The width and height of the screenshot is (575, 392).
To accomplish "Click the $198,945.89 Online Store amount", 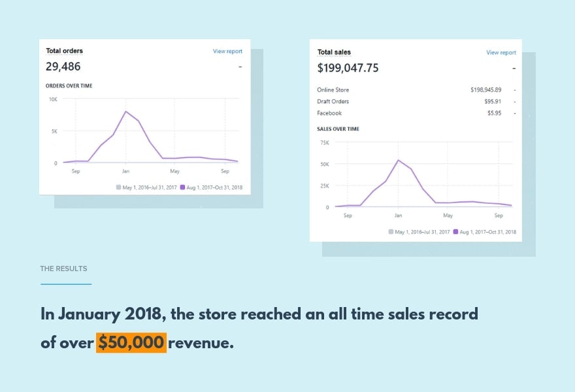I will click(x=485, y=90).
